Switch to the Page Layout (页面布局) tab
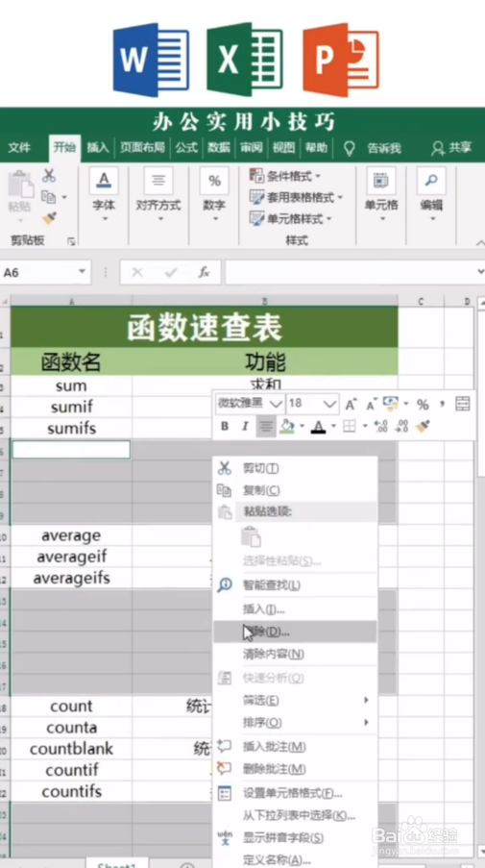Screen dimensions: 485x868 click(143, 148)
